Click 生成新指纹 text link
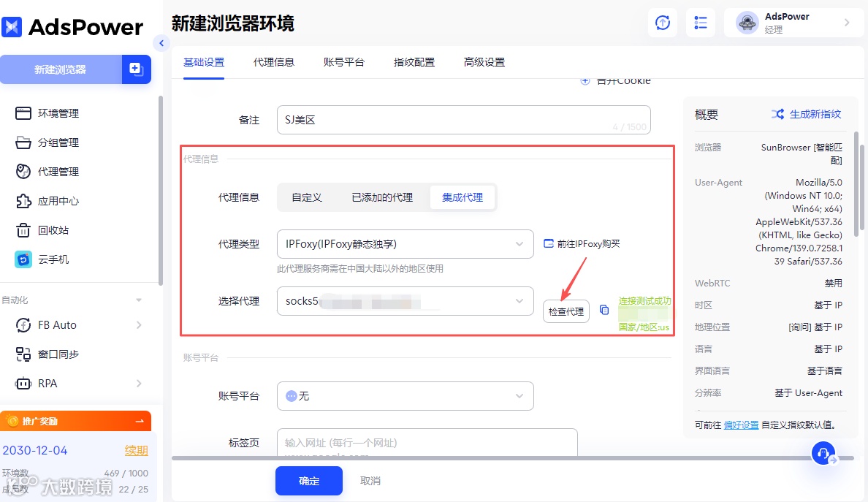Viewport: 868px width, 502px height. tap(815, 114)
